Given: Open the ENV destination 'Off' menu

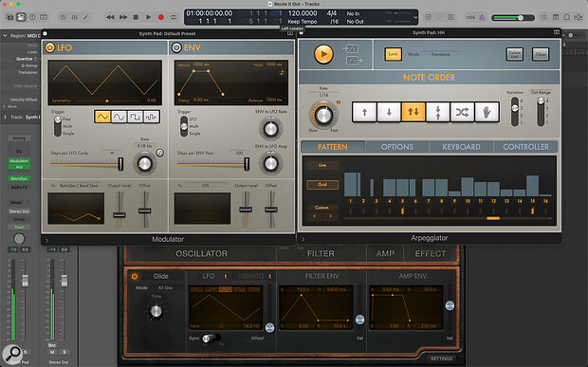Looking at the screenshot, I should [x=206, y=186].
